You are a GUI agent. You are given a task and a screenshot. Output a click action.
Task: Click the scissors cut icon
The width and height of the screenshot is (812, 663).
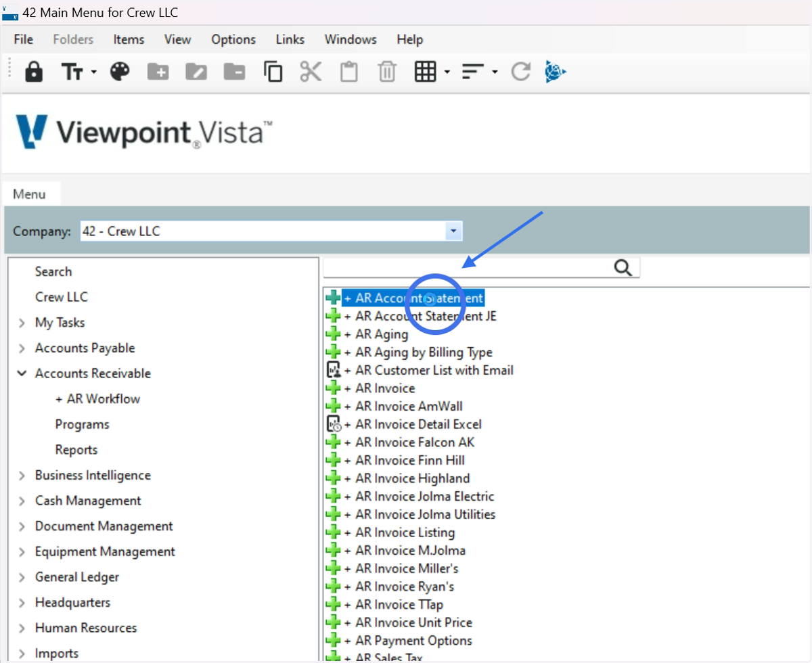(x=311, y=71)
